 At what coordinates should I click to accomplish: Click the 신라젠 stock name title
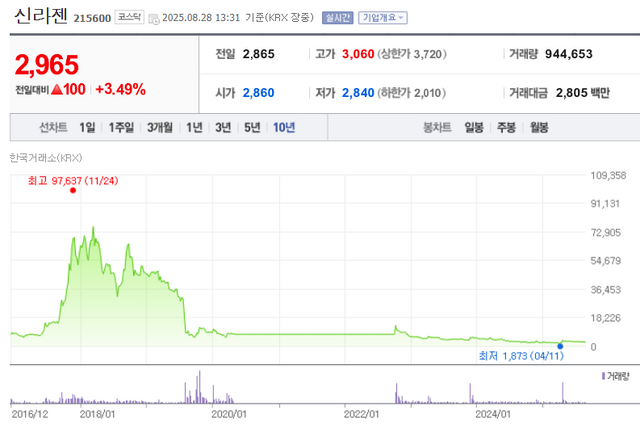[x=37, y=18]
